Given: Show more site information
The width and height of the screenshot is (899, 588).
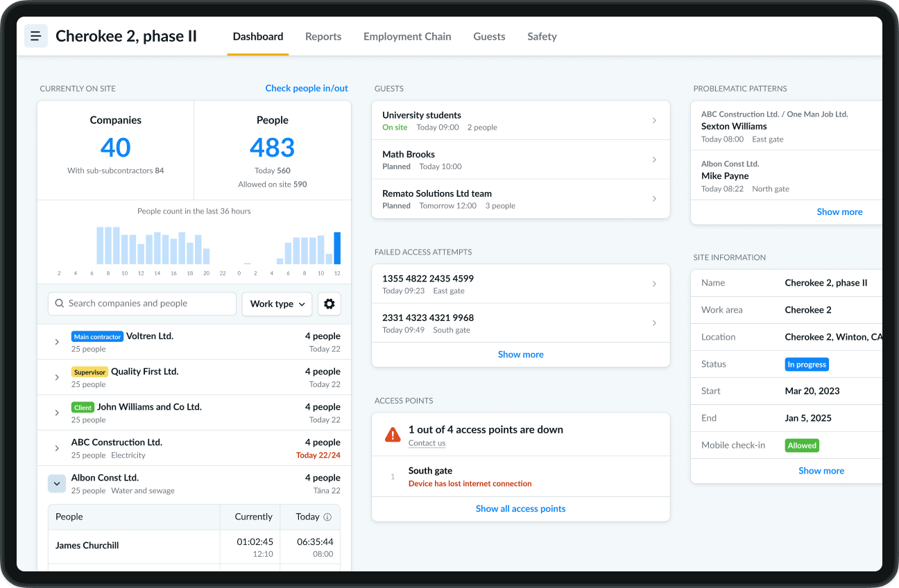Looking at the screenshot, I should (x=821, y=471).
